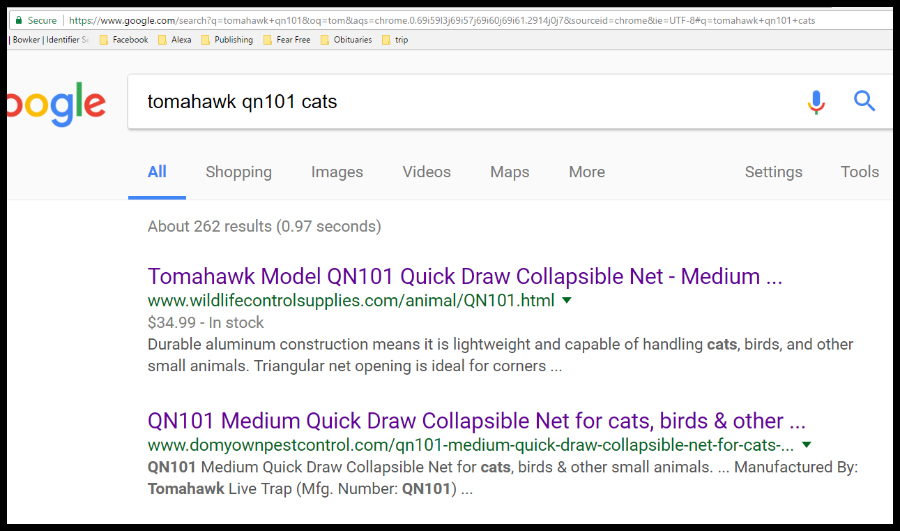This screenshot has width=900, height=531.
Task: Open the Publishing bookmark folder
Action: point(227,40)
